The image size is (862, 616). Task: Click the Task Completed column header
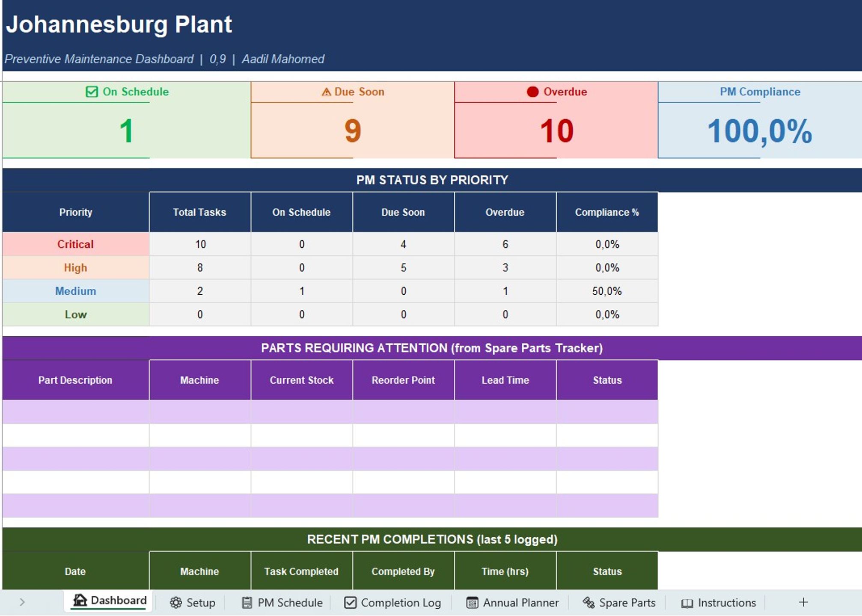pyautogui.click(x=302, y=572)
